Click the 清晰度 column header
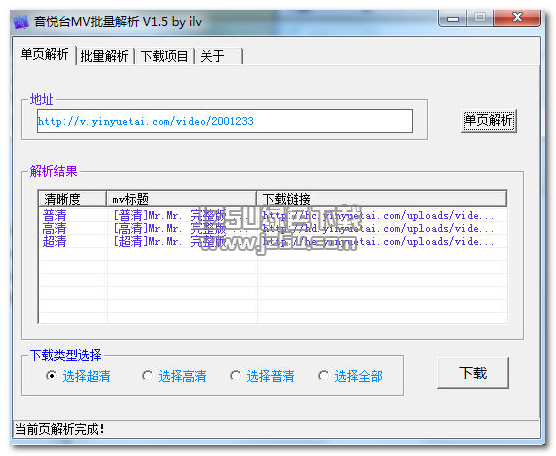556x456 pixels. point(72,199)
